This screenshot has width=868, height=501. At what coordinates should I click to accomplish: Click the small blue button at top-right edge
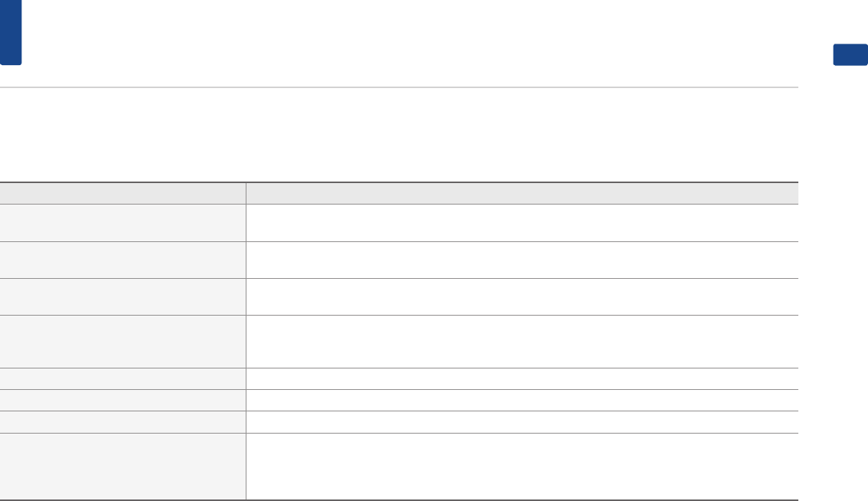(850, 55)
